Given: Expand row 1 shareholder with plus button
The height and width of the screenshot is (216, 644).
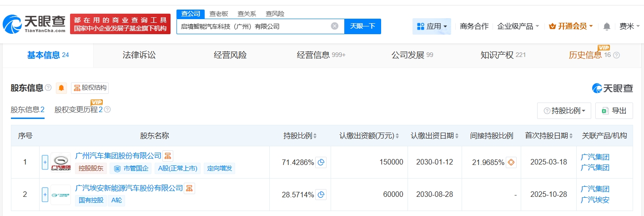Looking at the screenshot, I should [x=45, y=162].
